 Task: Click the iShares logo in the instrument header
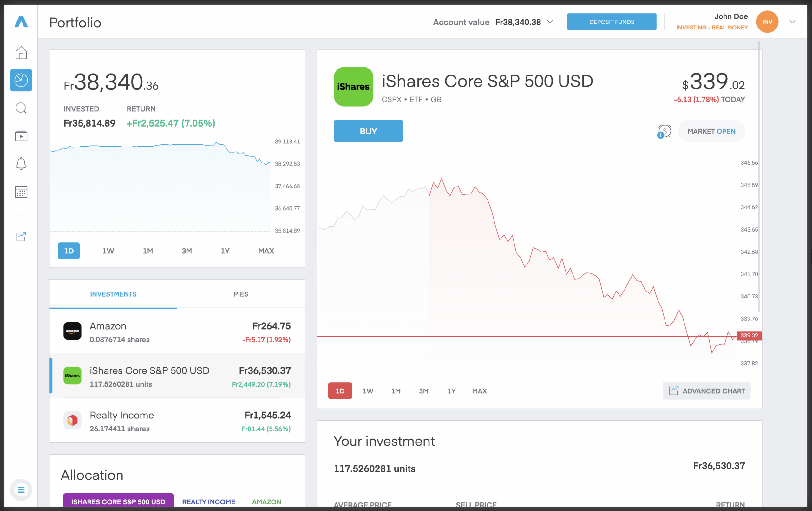tap(353, 87)
